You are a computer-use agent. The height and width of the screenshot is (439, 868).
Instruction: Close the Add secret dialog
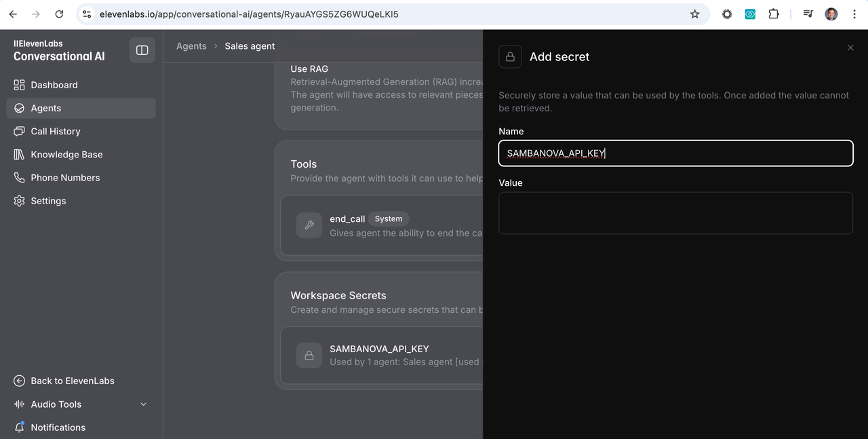pos(850,47)
